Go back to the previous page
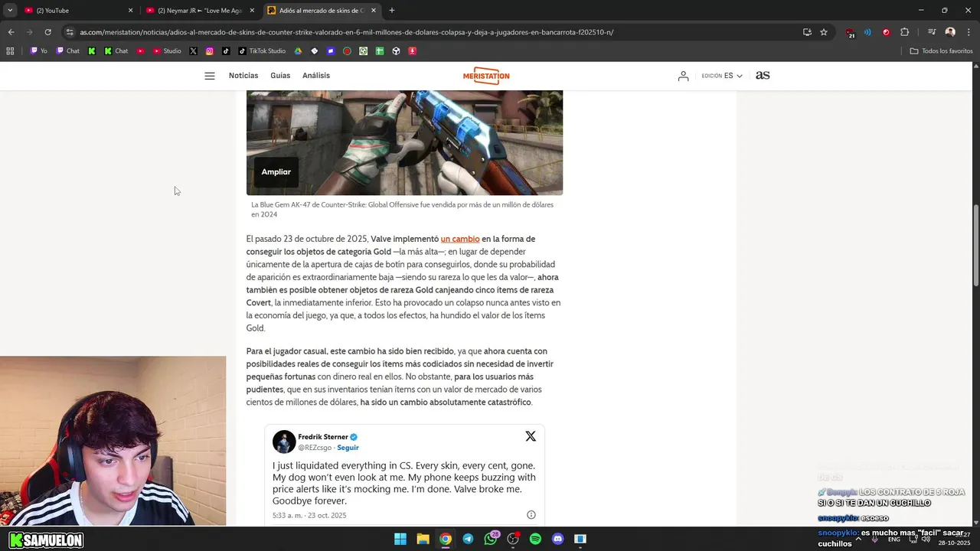Image resolution: width=980 pixels, height=551 pixels. point(11,32)
